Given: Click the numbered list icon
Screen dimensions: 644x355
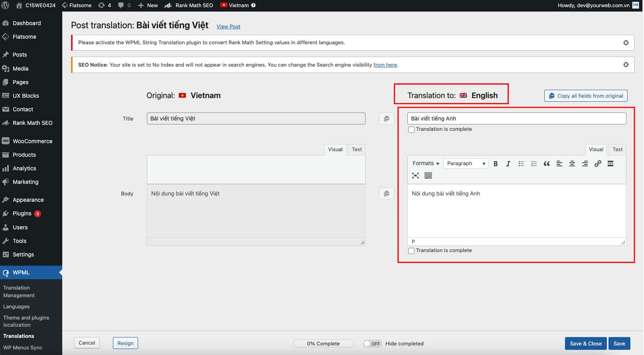Looking at the screenshot, I should [x=534, y=164].
